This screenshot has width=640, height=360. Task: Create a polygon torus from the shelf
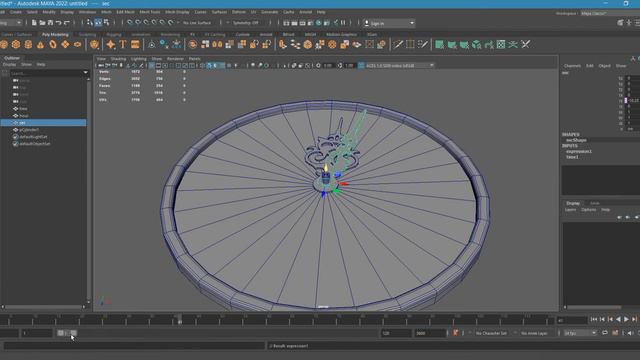coord(53,44)
